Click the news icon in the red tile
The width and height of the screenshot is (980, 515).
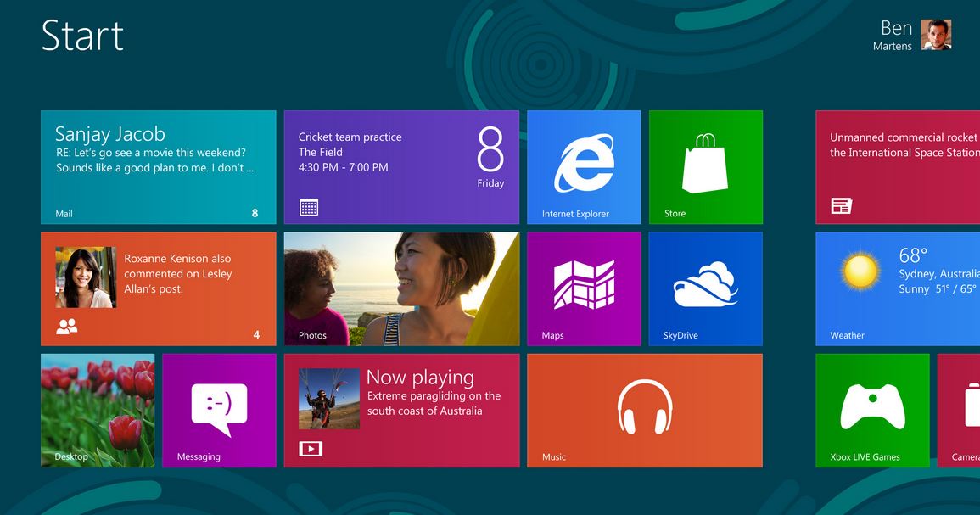(841, 205)
